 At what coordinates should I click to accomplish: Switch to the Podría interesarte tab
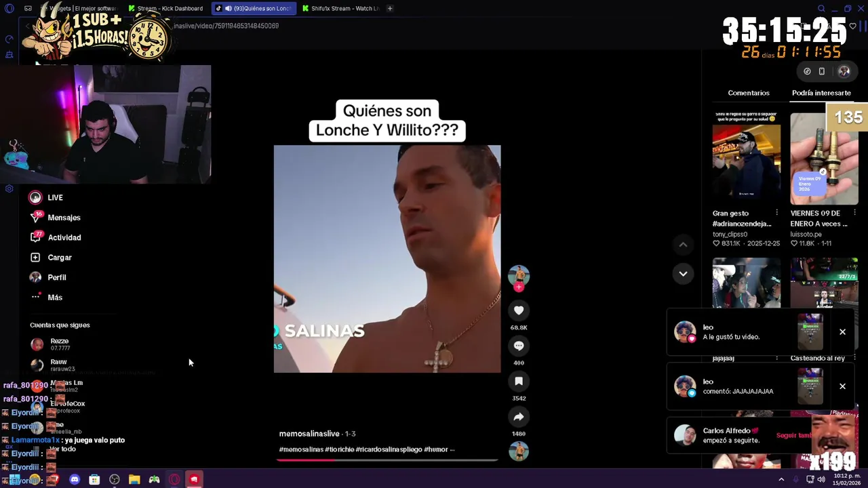[821, 93]
